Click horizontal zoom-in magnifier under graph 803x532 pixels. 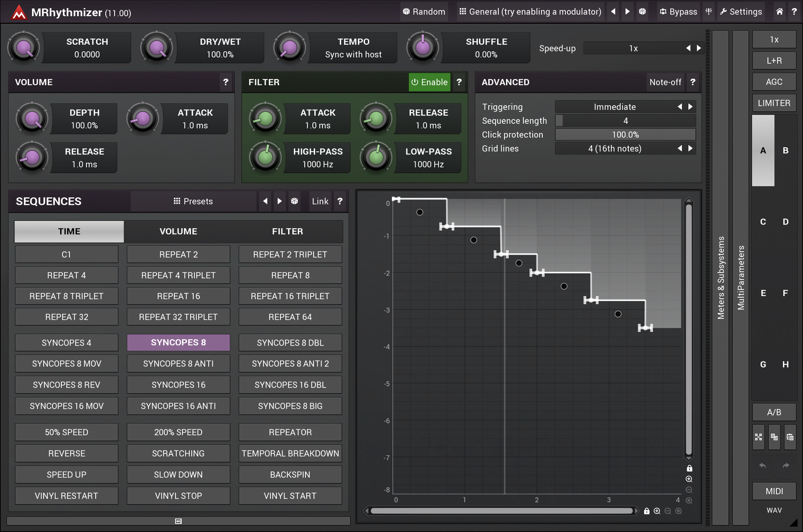point(657,511)
